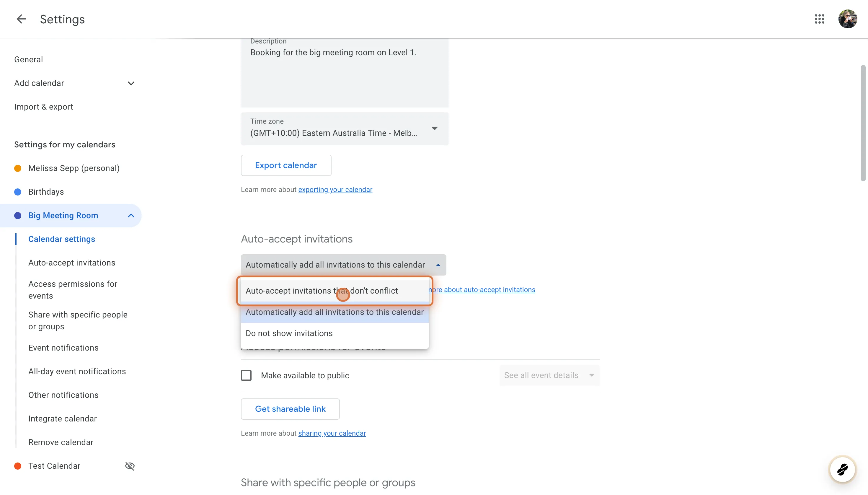The height and width of the screenshot is (495, 868).
Task: Click Get shareable link button
Action: point(290,409)
